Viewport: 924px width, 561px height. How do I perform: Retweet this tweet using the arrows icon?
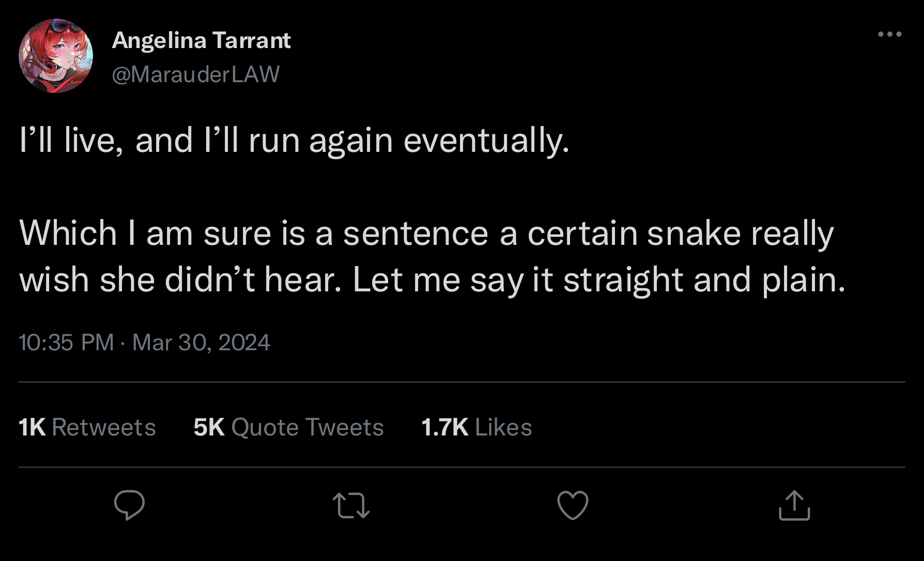[351, 505]
